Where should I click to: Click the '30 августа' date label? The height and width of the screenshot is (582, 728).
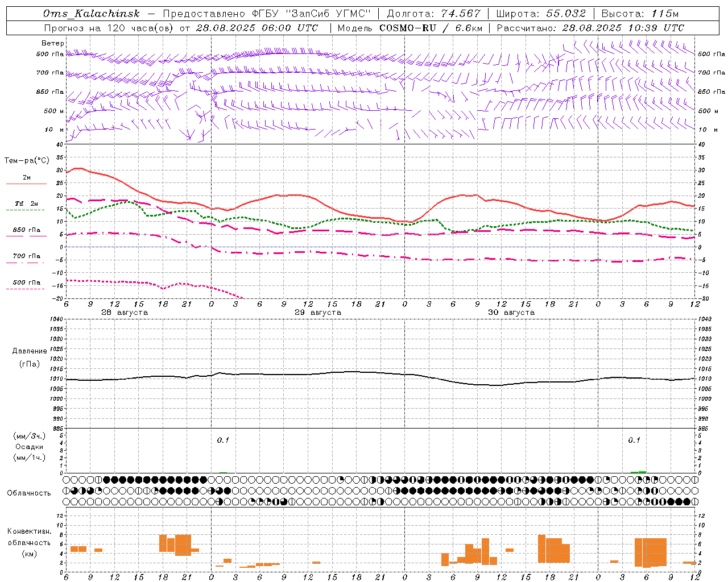coord(511,313)
